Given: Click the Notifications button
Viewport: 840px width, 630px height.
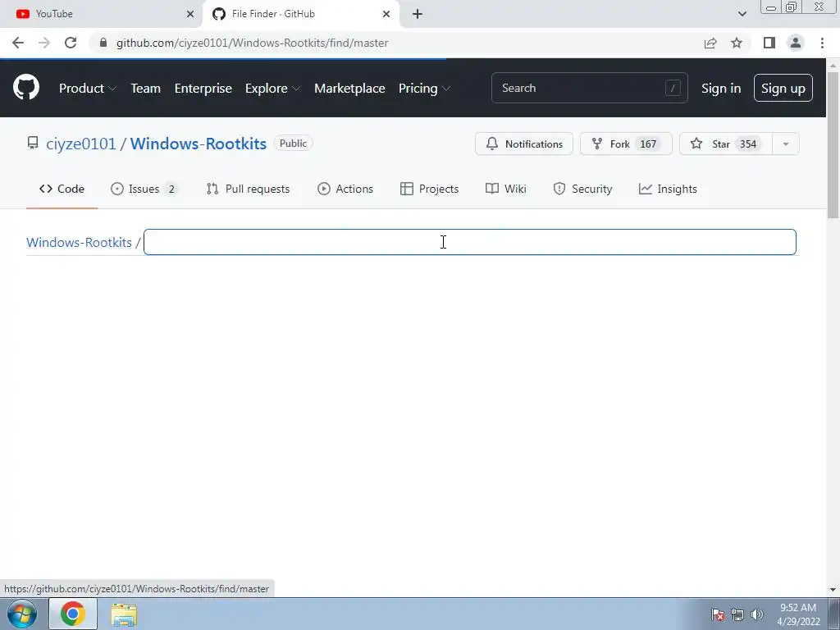Looking at the screenshot, I should tap(524, 144).
